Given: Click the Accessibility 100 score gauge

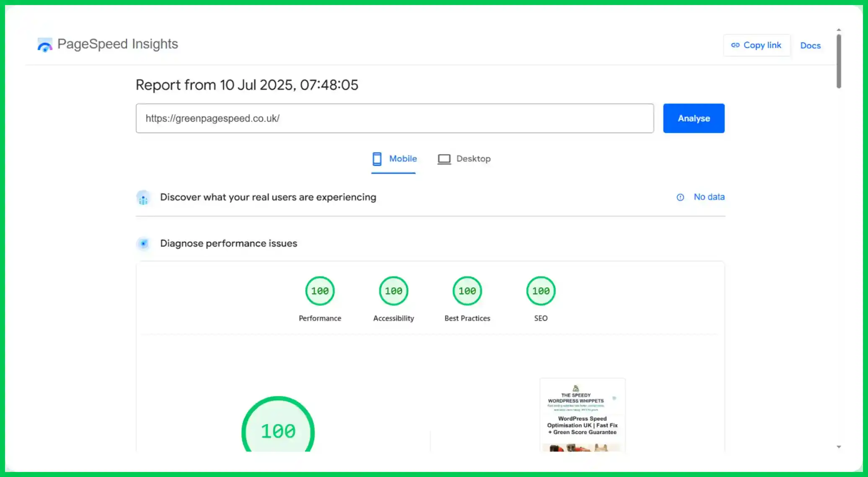Looking at the screenshot, I should point(394,291).
